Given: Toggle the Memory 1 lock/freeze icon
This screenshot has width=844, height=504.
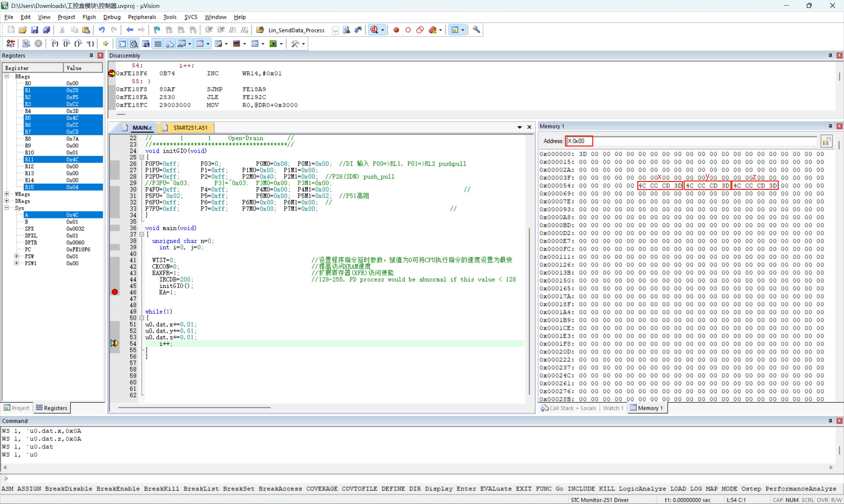Looking at the screenshot, I should 826,141.
